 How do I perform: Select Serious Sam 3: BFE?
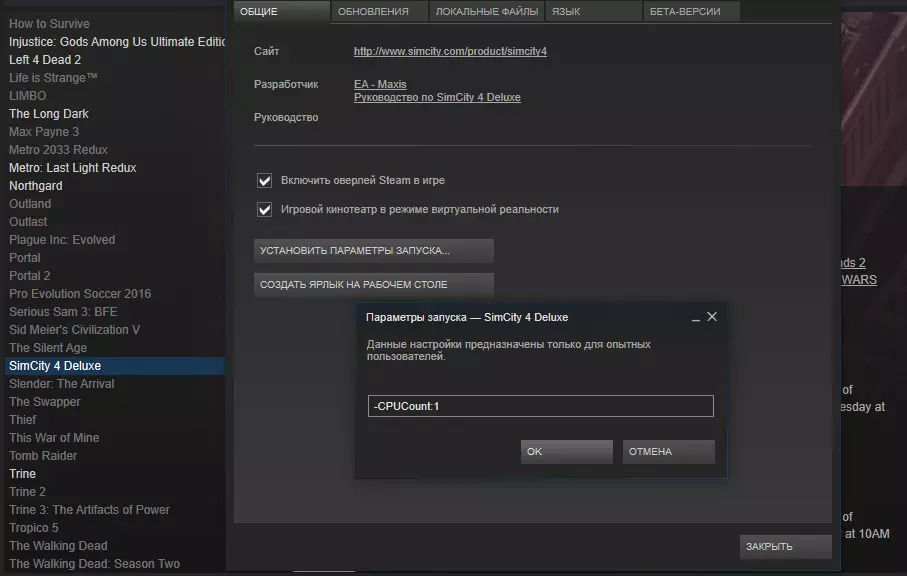(x=63, y=311)
